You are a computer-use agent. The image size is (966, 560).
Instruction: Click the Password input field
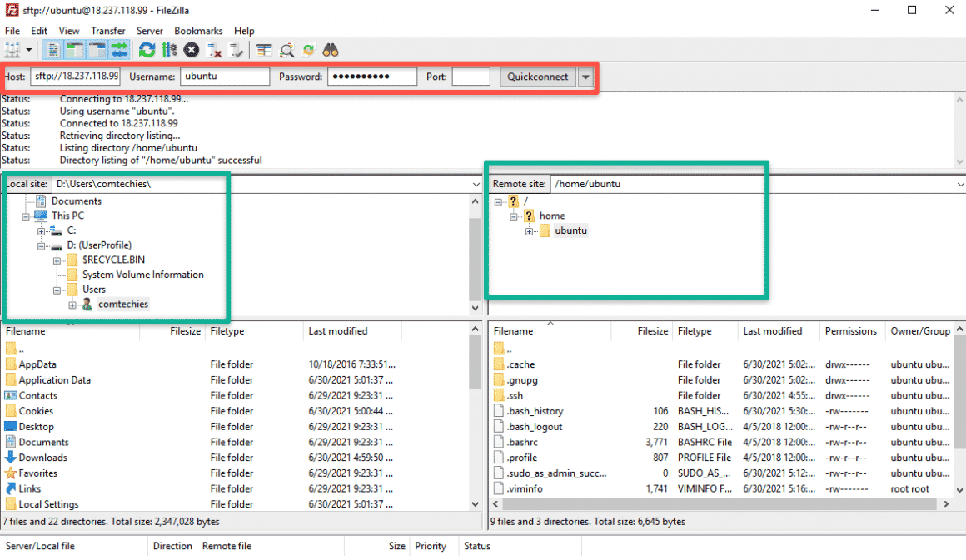372,77
